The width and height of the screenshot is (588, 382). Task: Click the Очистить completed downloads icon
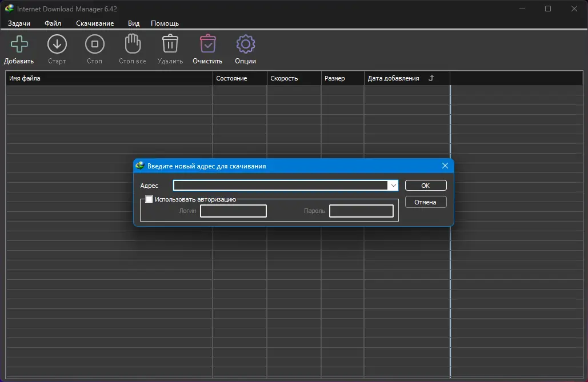tap(208, 43)
